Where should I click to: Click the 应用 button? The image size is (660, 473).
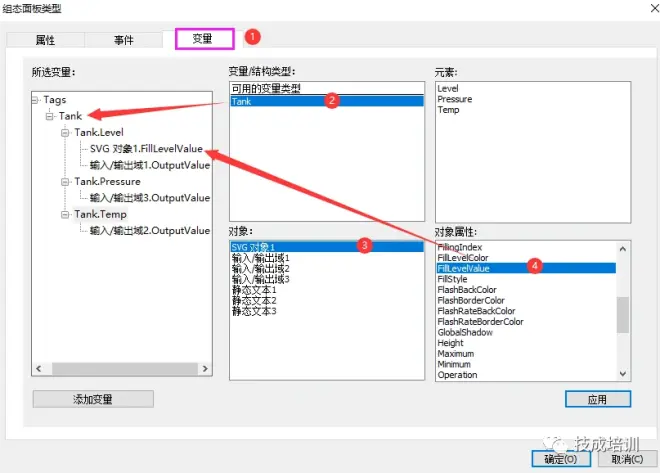598,399
